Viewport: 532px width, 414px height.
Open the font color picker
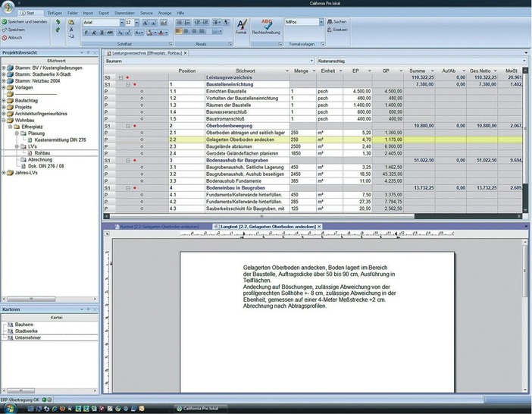tap(166, 33)
